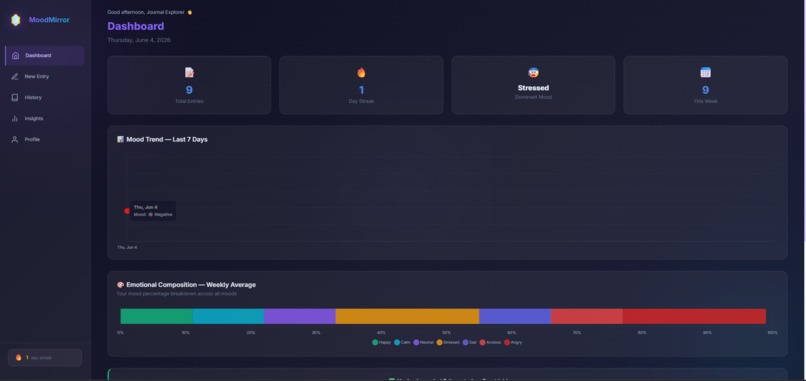Click the date Thursday, June 4, 2026
Image resolution: width=806 pixels, height=381 pixels.
139,40
